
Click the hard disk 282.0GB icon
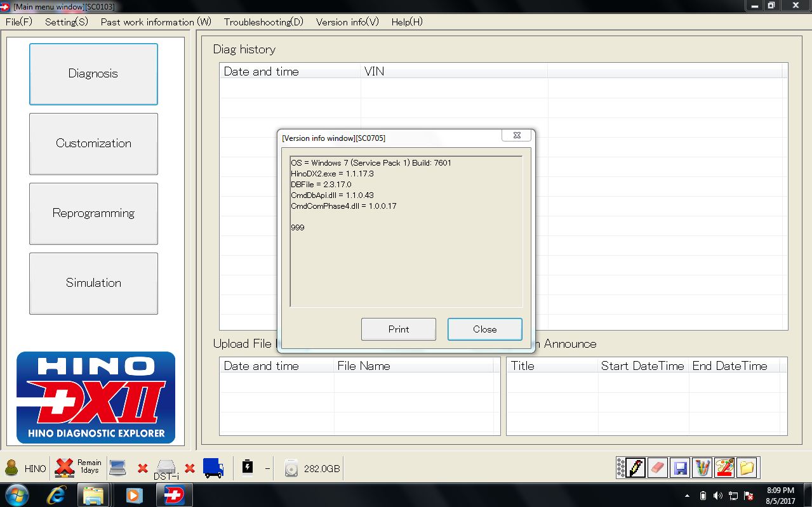point(291,468)
